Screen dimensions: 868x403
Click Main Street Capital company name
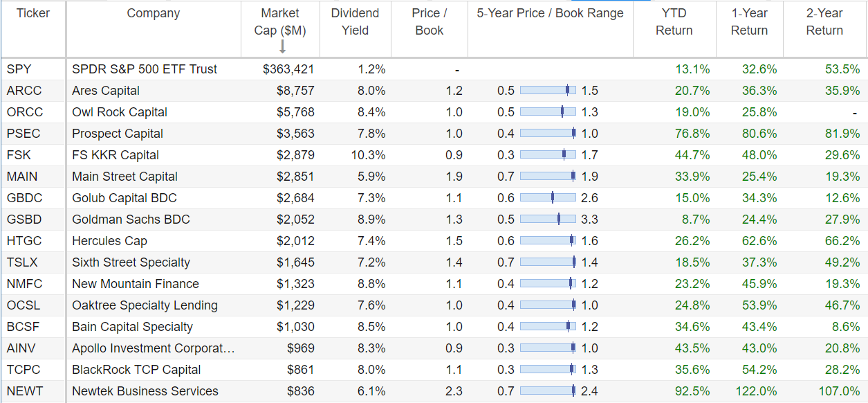[x=124, y=177]
